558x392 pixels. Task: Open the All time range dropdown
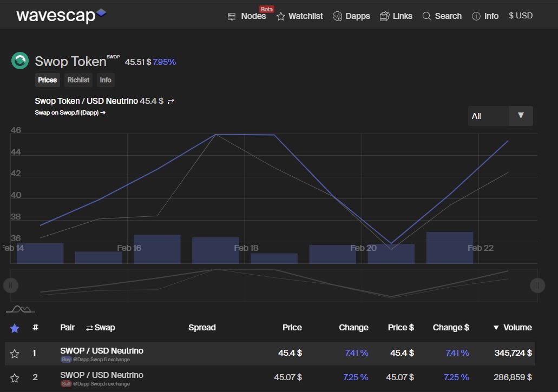pos(500,116)
